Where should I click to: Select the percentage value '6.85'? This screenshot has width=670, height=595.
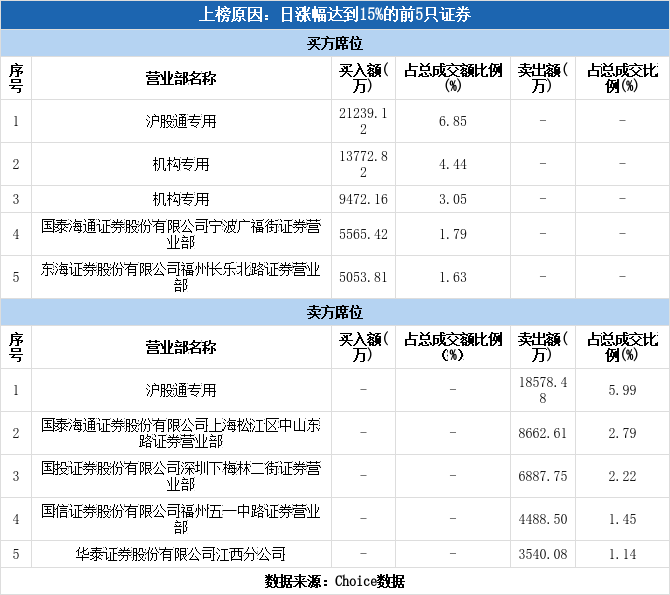click(x=453, y=121)
